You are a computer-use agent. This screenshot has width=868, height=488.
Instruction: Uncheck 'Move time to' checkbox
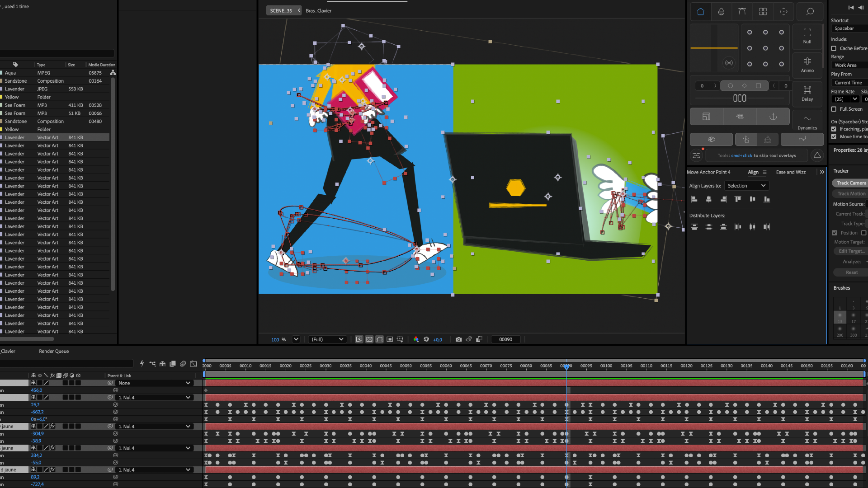point(834,136)
